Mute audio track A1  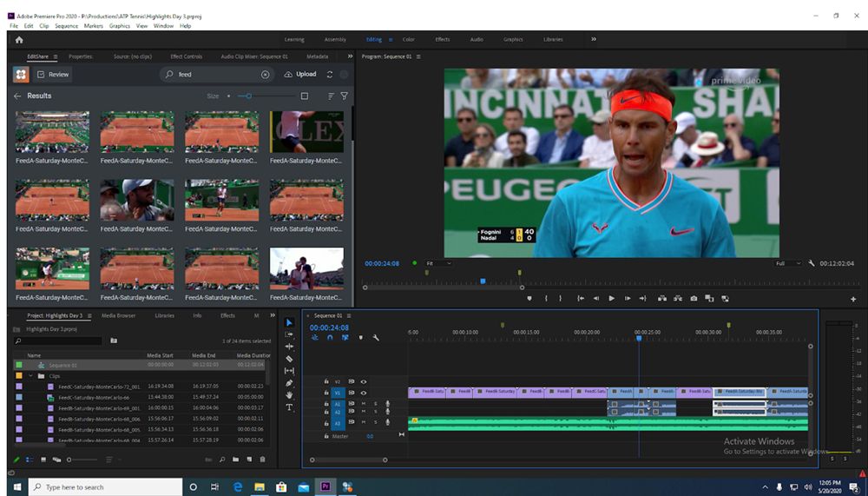click(365, 404)
